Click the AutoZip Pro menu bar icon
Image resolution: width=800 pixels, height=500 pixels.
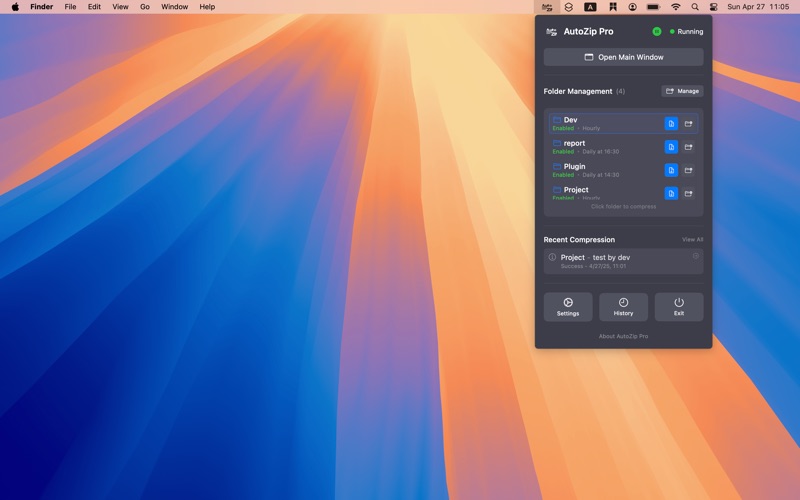pos(547,7)
